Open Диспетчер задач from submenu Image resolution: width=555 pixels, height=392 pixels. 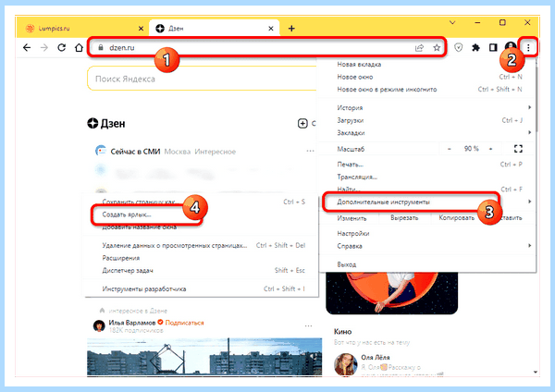[x=201, y=270]
